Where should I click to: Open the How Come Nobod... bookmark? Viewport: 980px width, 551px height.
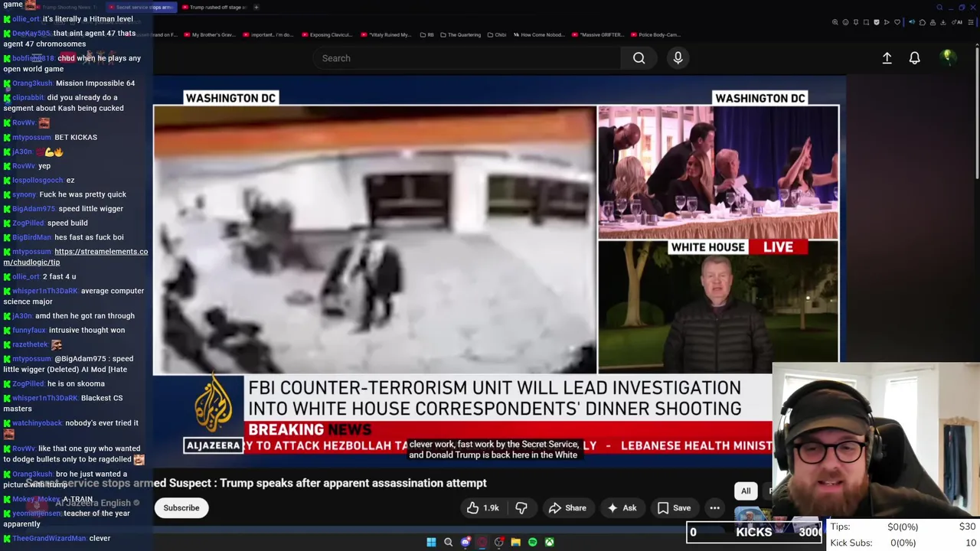point(541,34)
